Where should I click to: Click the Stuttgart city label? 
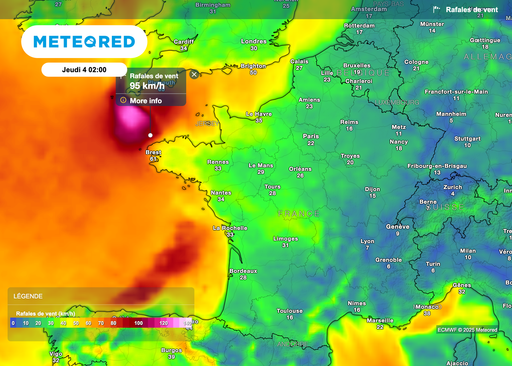[x=467, y=139]
